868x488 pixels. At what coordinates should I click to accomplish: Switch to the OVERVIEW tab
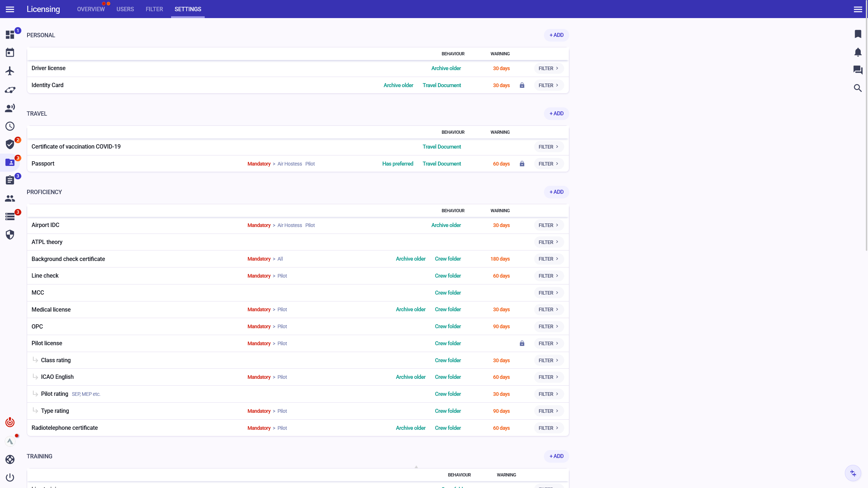(x=90, y=9)
